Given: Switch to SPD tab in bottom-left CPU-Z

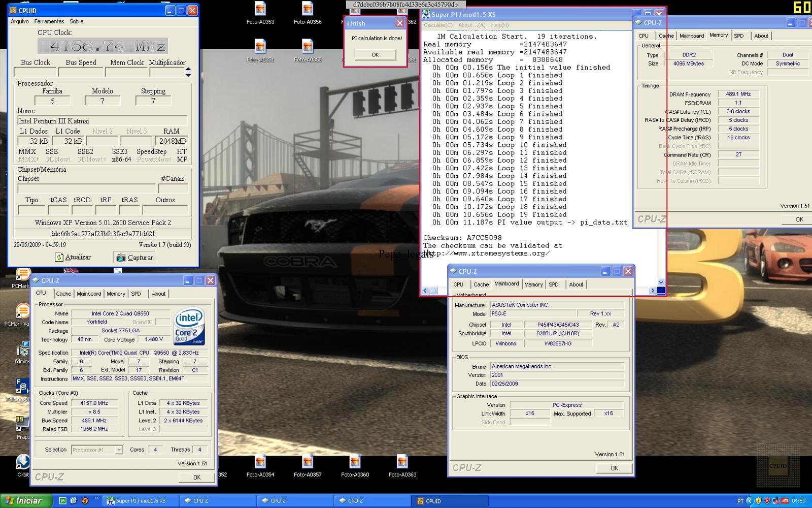Looking at the screenshot, I should click(x=136, y=294).
